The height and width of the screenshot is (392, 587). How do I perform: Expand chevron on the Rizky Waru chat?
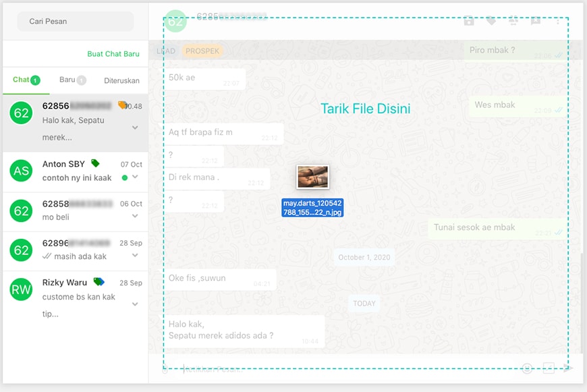[135, 304]
